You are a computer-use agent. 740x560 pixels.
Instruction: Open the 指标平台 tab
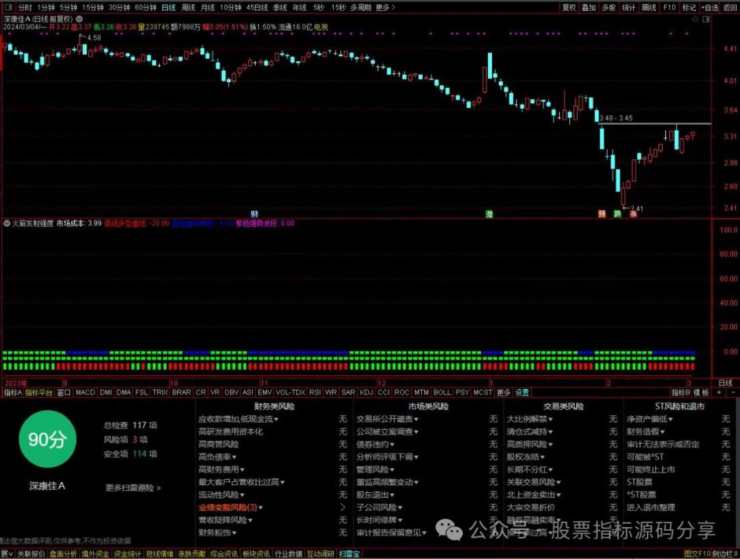38,392
